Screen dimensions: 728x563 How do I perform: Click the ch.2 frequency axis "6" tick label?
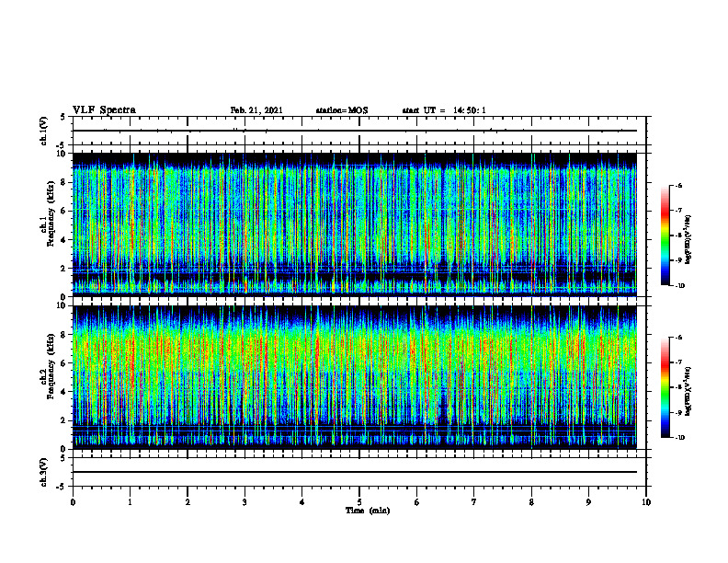click(63, 363)
